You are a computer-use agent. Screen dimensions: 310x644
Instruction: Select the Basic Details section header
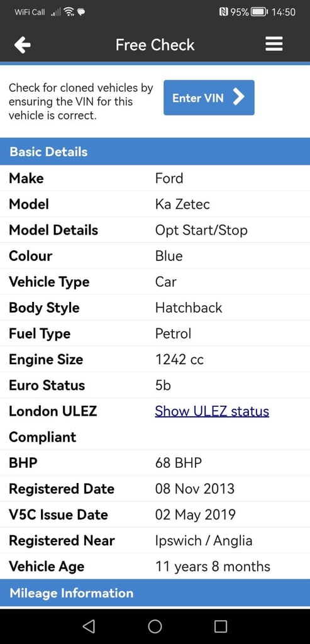coord(155,152)
